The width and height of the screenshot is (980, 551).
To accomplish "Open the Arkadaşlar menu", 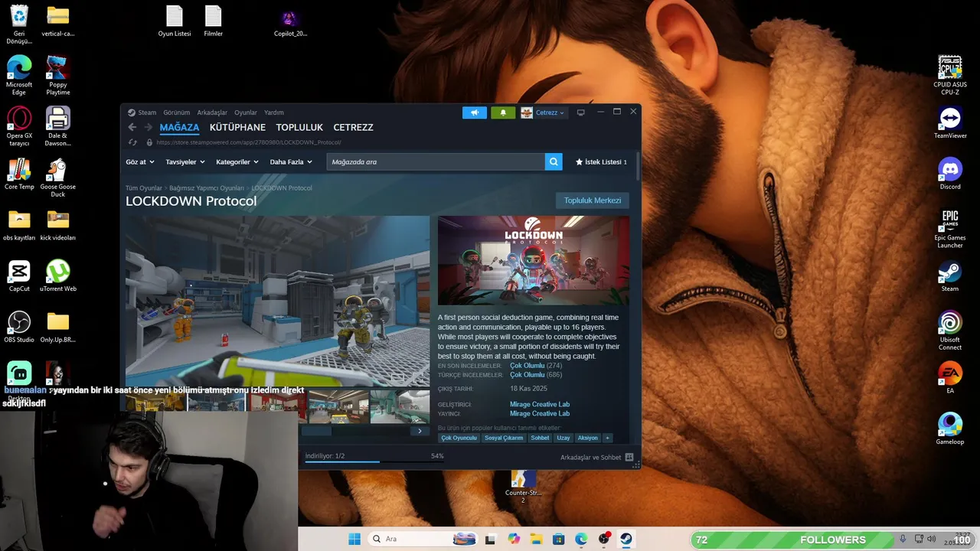I will (x=212, y=112).
